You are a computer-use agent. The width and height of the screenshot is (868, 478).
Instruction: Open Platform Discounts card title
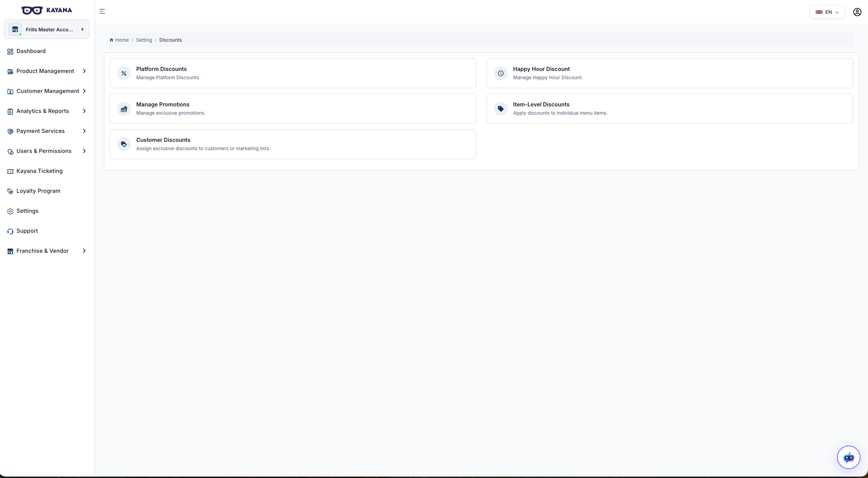click(x=161, y=69)
